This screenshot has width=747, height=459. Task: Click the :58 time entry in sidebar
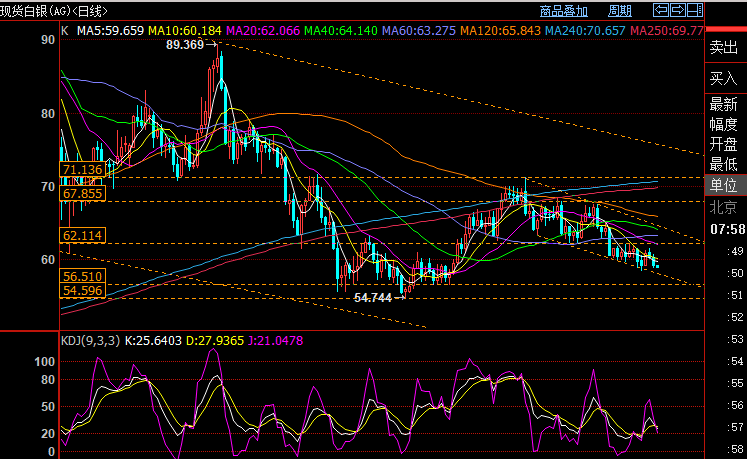click(735, 449)
